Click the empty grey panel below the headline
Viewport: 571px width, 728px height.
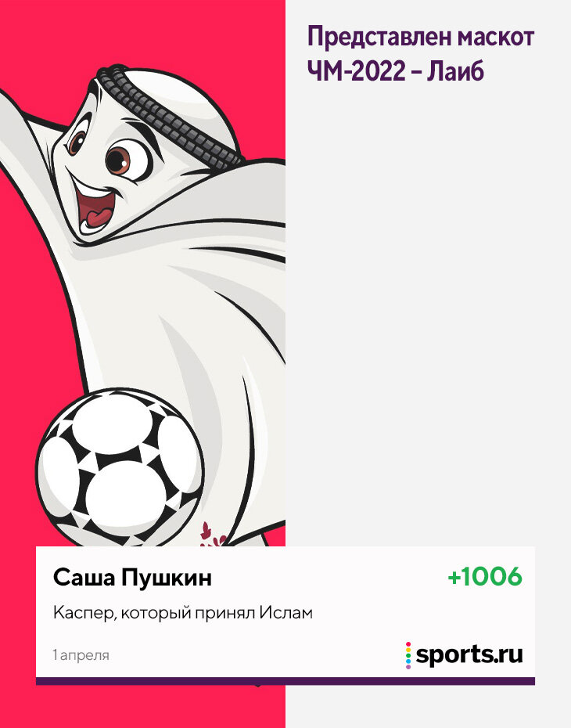[428, 315]
